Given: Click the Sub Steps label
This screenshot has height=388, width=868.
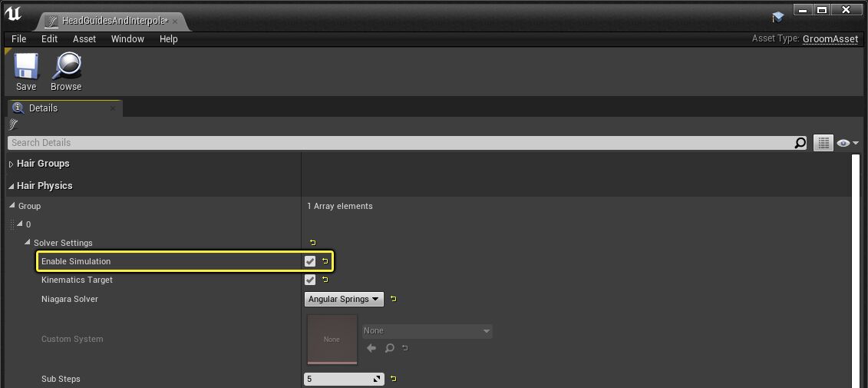Looking at the screenshot, I should [x=61, y=379].
